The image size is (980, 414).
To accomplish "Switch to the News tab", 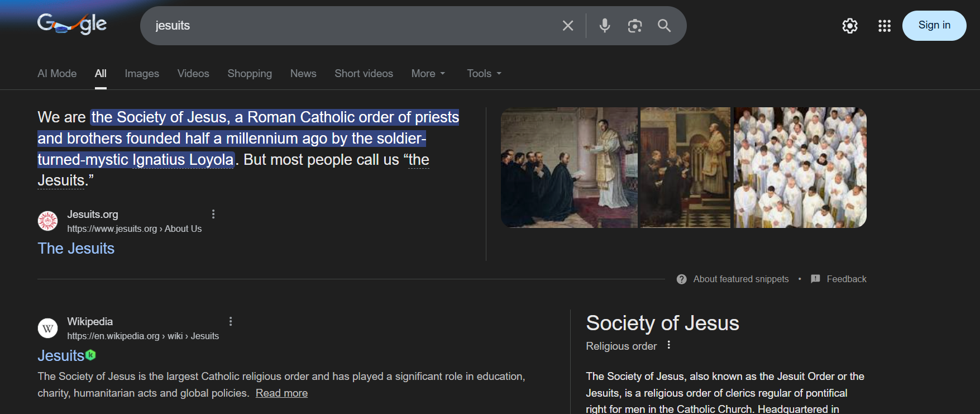I will (303, 74).
